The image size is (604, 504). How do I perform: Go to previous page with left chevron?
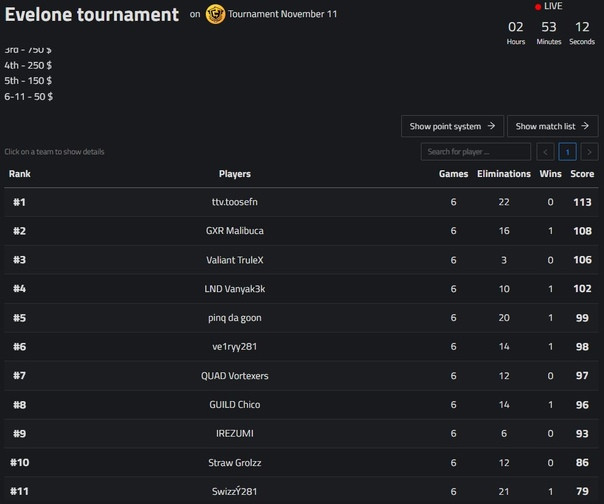[x=545, y=152]
